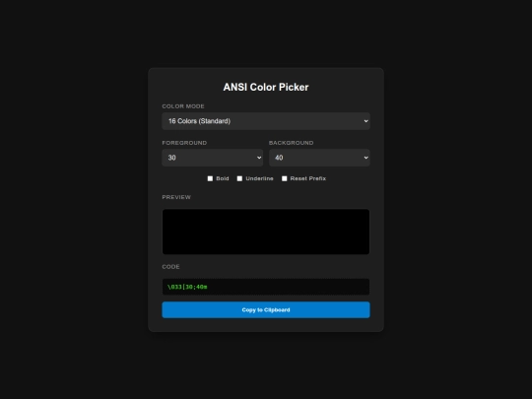The image size is (532, 399).
Task: Open the Foreground color dropdown
Action: coord(213,158)
